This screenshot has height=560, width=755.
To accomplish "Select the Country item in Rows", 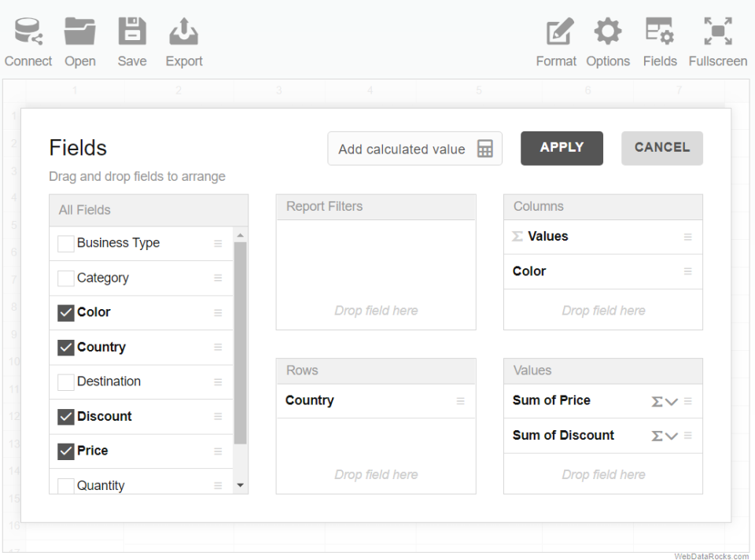I will [x=310, y=400].
